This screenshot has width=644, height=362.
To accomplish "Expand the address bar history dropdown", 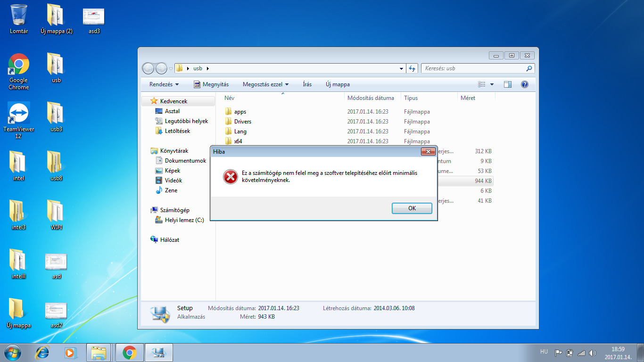I will [401, 68].
